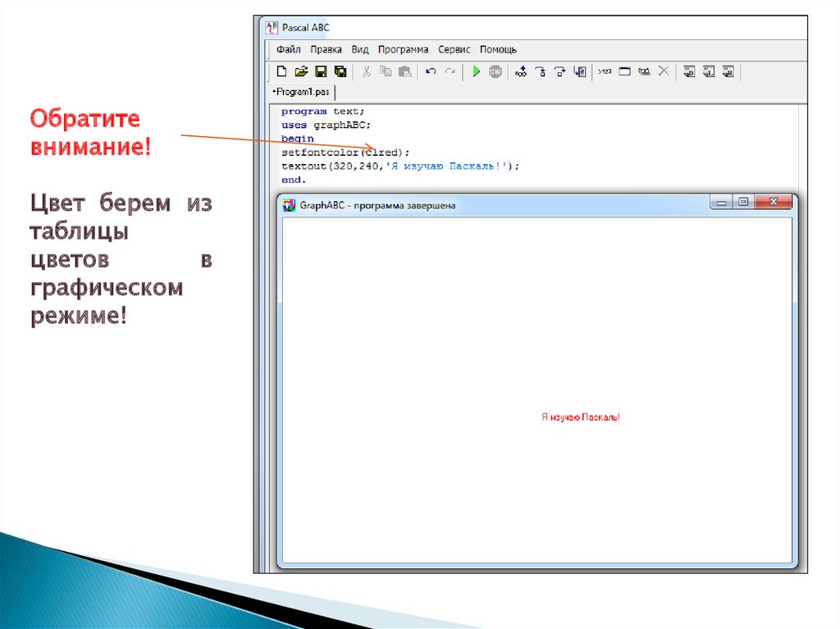This screenshot has height=629, width=840.
Task: Click red text 'Я изучаю Паскаль!' in GraphABC
Action: point(580,417)
